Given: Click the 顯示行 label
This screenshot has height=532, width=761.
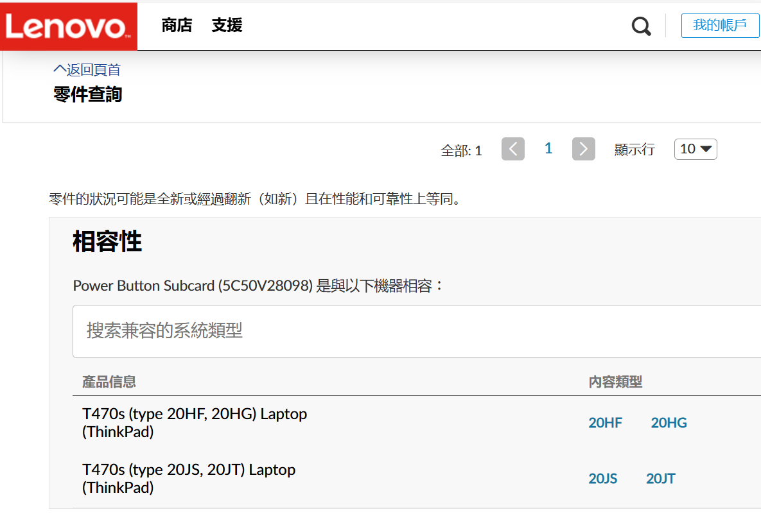Looking at the screenshot, I should 634,150.
